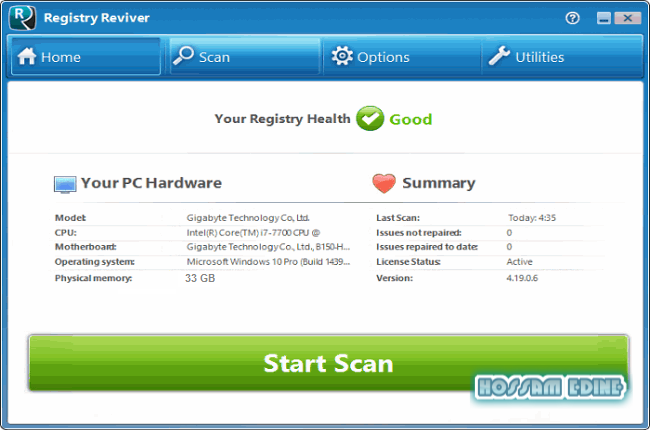The height and width of the screenshot is (430, 650).
Task: Click the red heart Summary icon
Action: [x=384, y=183]
